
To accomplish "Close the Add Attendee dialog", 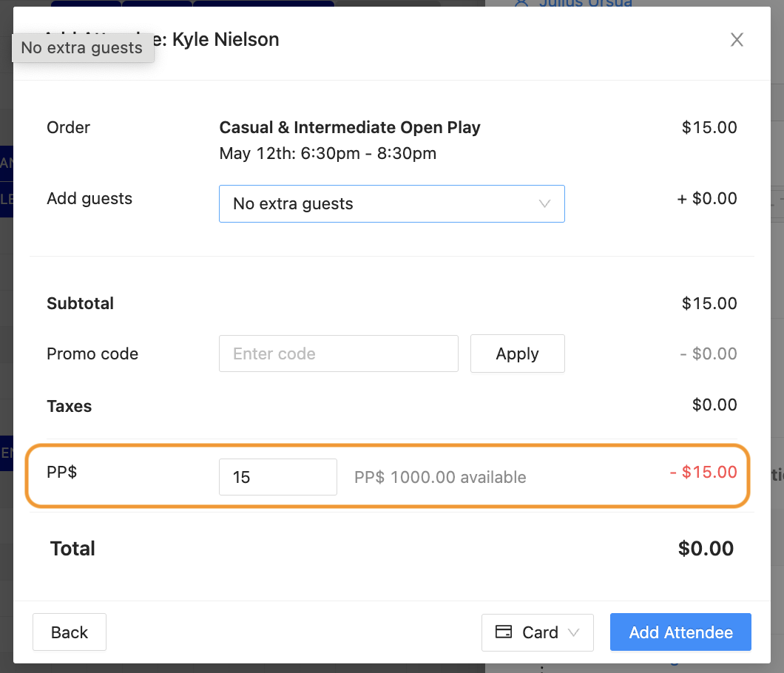I will tap(737, 40).
